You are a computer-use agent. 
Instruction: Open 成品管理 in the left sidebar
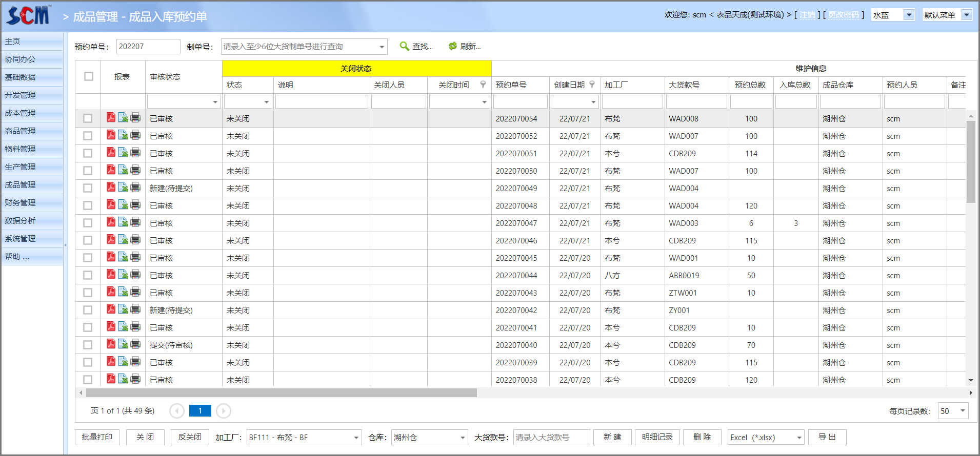(21, 184)
